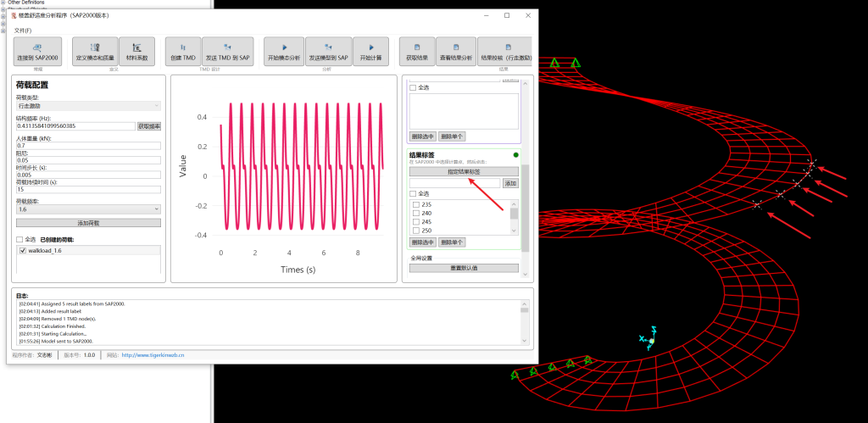Expand the Other Definitions tree node
Viewport: 868px width, 423px height.
[3, 3]
